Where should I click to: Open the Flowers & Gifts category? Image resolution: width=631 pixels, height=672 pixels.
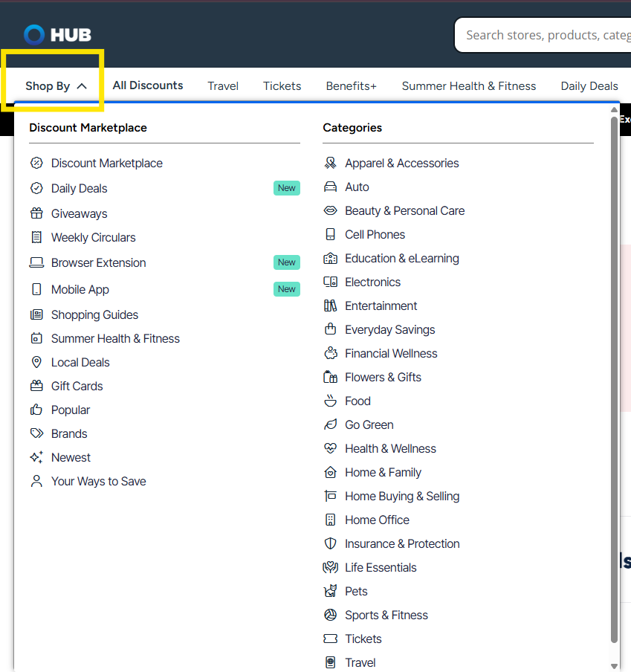point(383,377)
